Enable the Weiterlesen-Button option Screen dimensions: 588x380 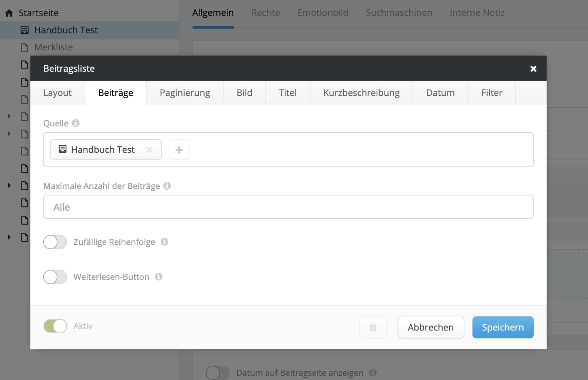55,277
